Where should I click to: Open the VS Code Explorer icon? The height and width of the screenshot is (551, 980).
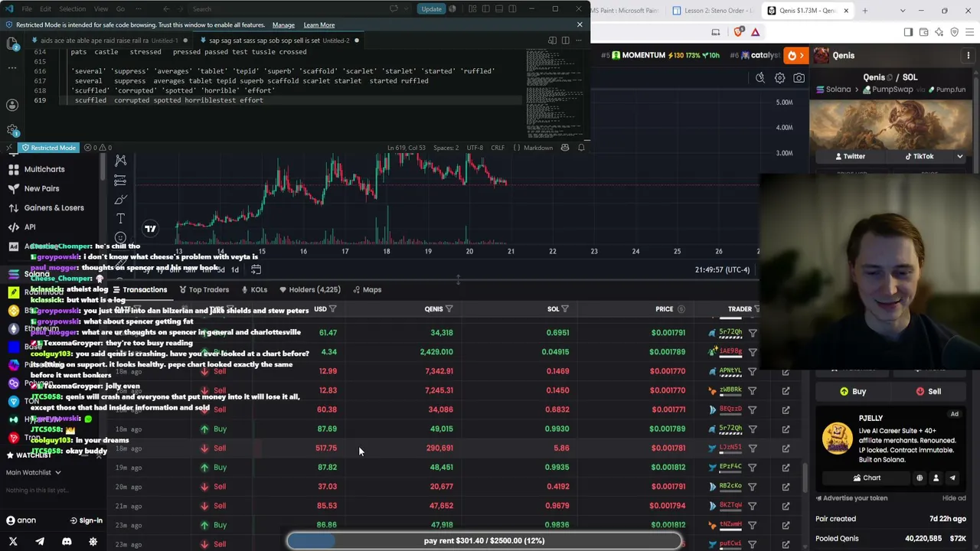12,44
